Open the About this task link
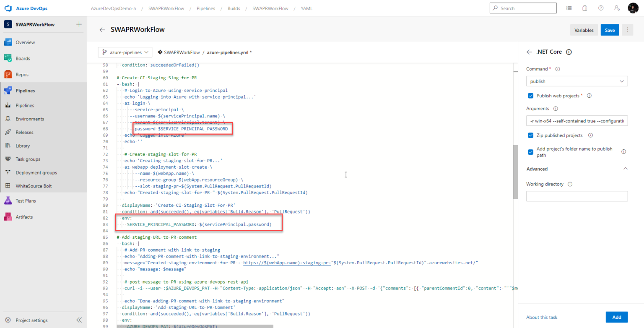This screenshot has height=328, width=644. coord(541,317)
